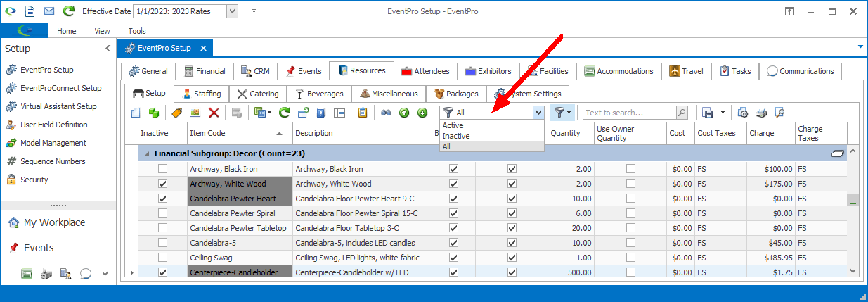Open the Effective Date dropdown
The width and height of the screenshot is (868, 302).
coord(232,11)
